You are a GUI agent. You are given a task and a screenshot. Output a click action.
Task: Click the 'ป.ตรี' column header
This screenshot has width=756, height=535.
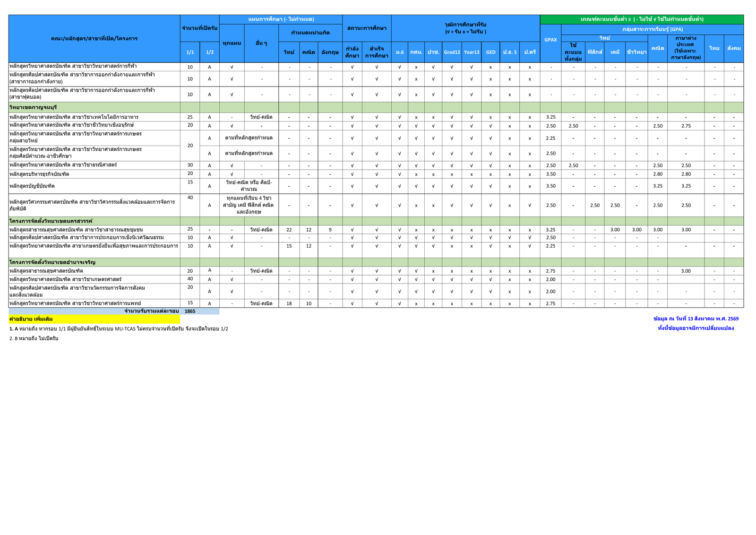click(x=530, y=52)
